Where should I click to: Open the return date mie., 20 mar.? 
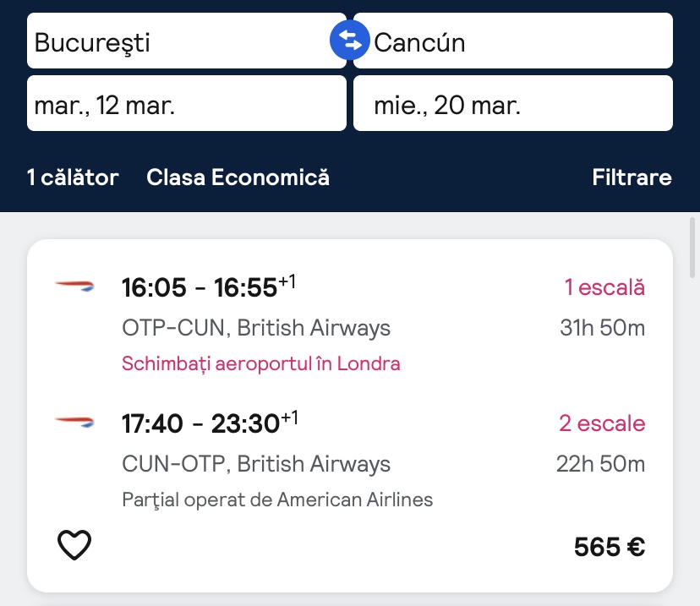point(512,104)
